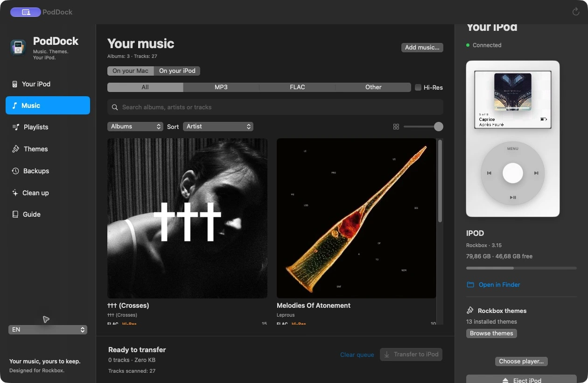Click the download icon on Transfer to iPod
Viewport: 588px width, 383px height.
(x=387, y=355)
